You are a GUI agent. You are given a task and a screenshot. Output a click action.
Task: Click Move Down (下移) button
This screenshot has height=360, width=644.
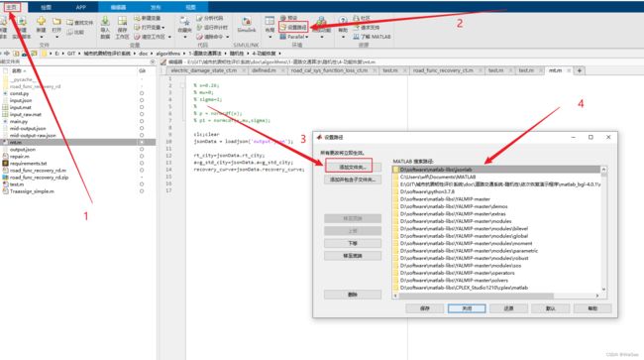pyautogui.click(x=353, y=243)
